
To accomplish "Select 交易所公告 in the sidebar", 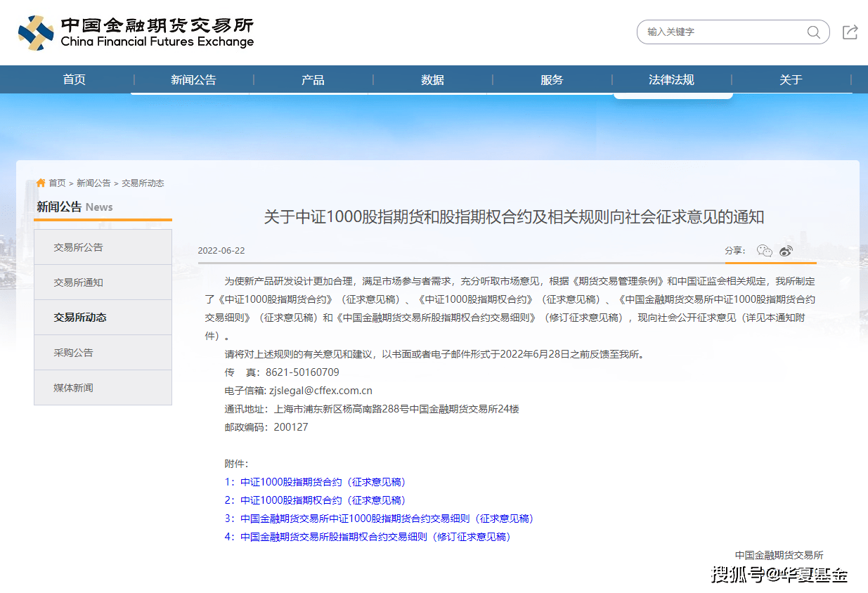I will (79, 247).
